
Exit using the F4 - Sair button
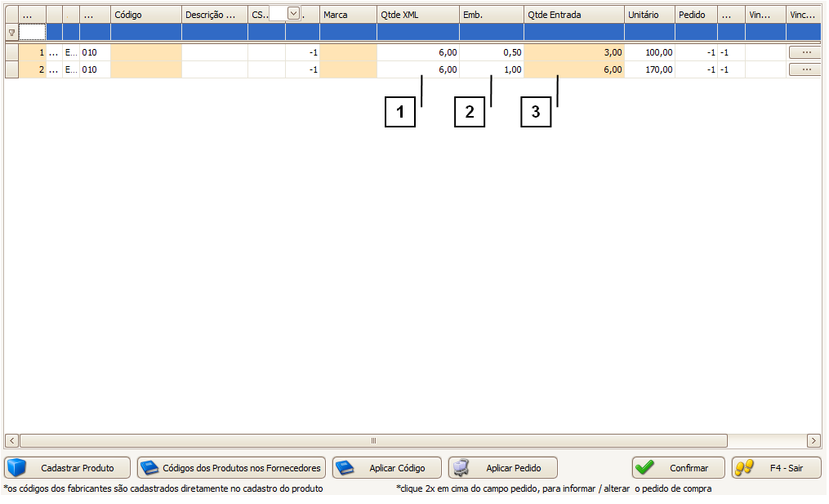point(776,468)
